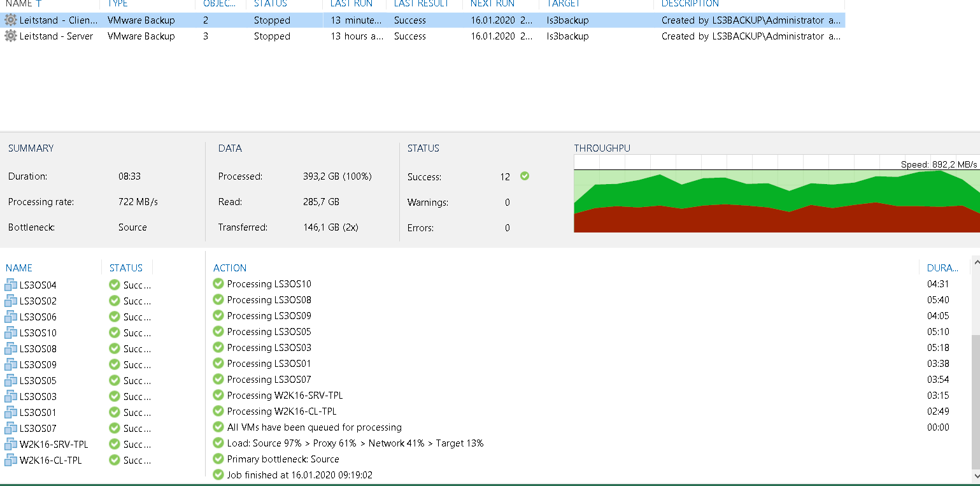
Task: Sort VM list by Name column header
Action: (19, 268)
